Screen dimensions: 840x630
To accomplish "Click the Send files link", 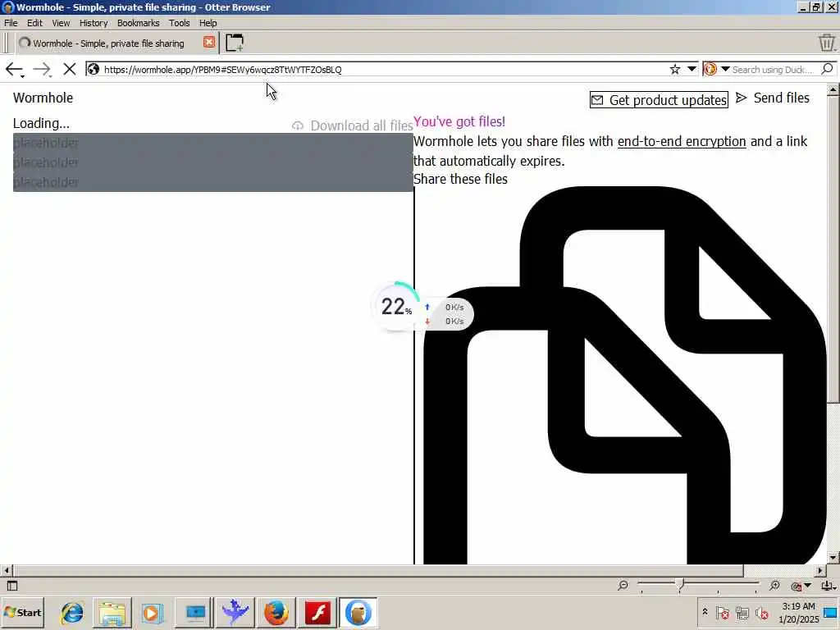I will click(x=781, y=98).
